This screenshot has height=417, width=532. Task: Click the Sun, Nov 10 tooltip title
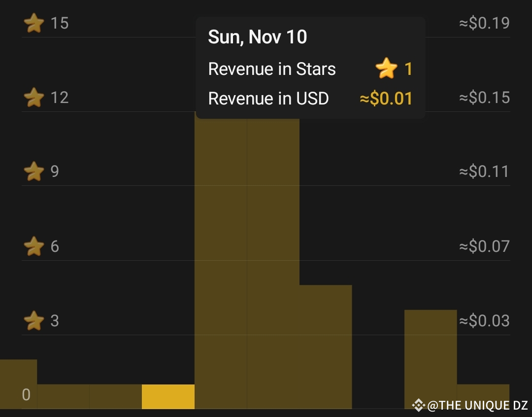[258, 37]
